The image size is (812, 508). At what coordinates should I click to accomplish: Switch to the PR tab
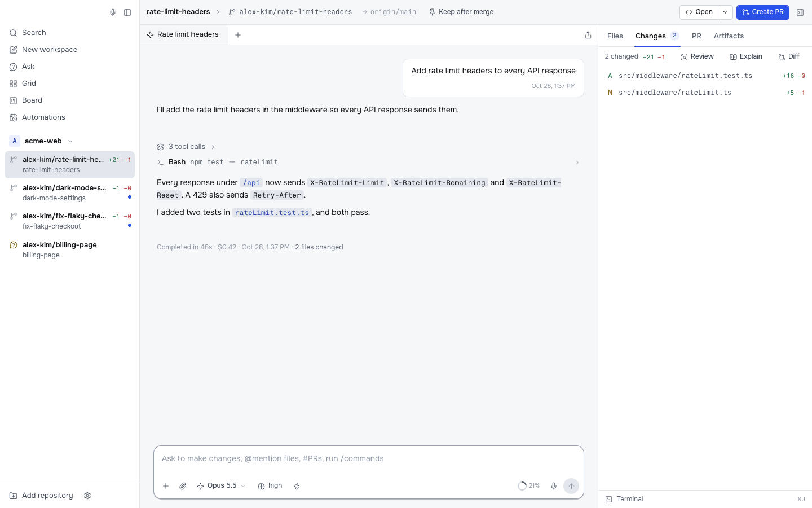[696, 36]
